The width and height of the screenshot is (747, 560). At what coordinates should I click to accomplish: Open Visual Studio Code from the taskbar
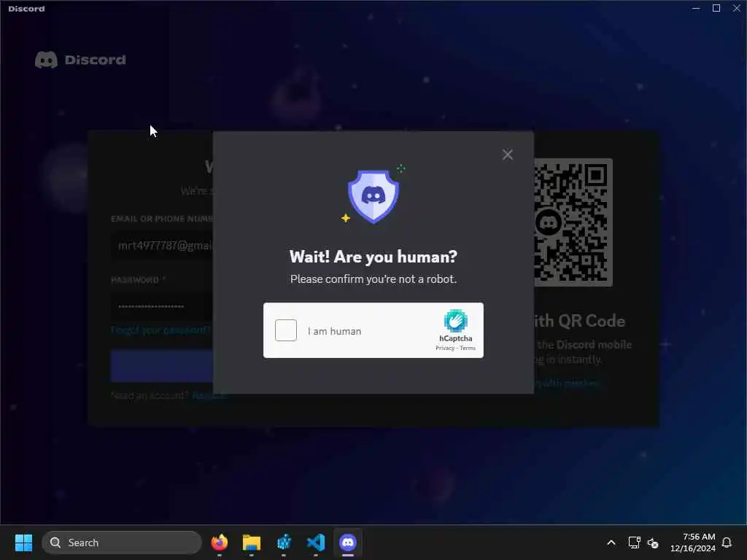(x=316, y=542)
